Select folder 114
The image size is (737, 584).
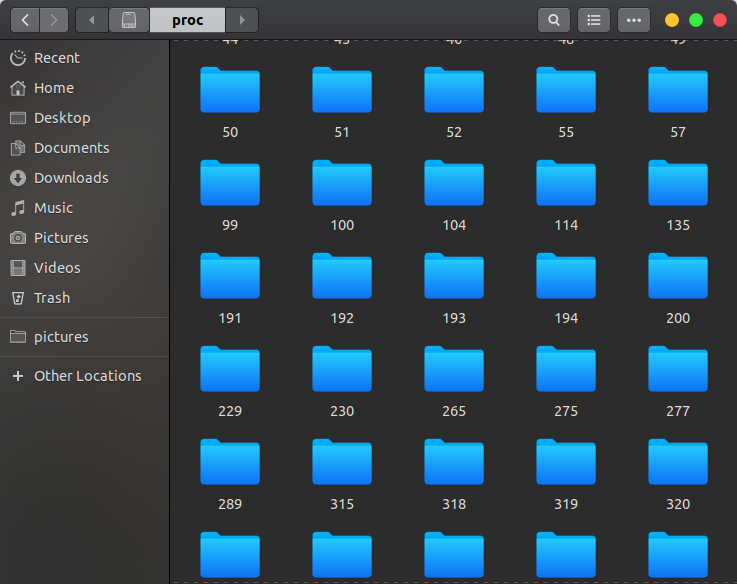(566, 183)
